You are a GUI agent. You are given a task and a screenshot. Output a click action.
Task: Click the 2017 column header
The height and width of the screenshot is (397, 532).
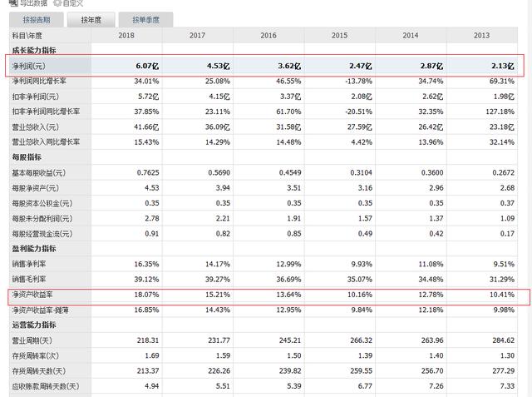[x=197, y=35]
